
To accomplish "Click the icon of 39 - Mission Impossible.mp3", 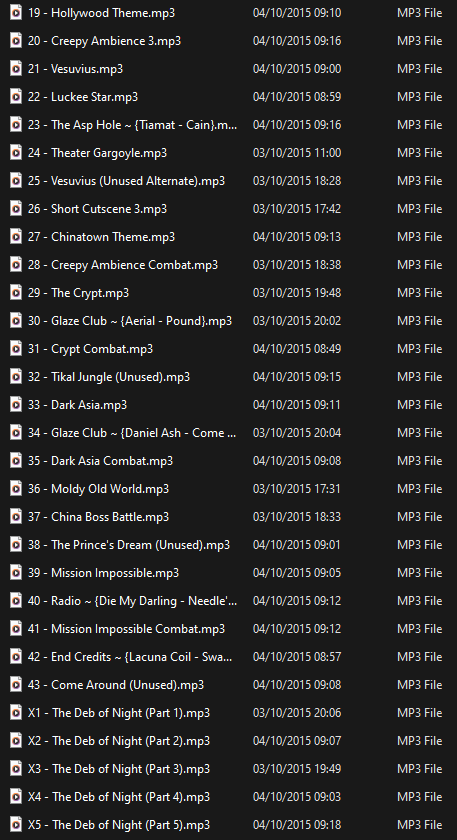I will click(x=16, y=573).
